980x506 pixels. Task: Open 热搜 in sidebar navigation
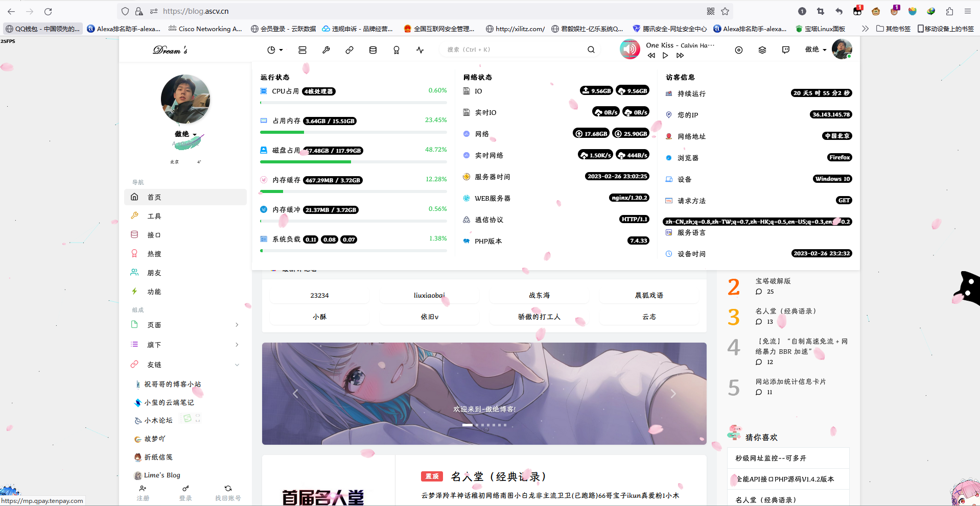pyautogui.click(x=185, y=254)
